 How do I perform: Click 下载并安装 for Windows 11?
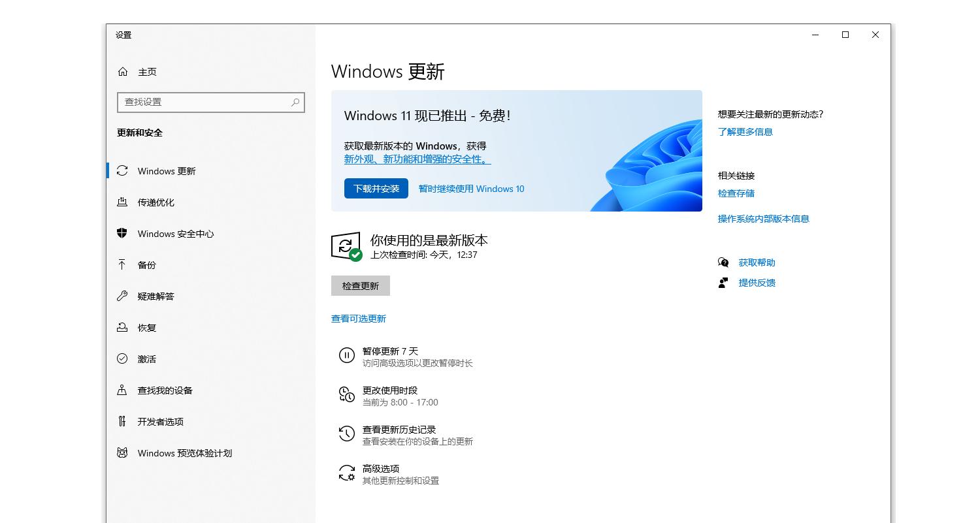point(376,189)
